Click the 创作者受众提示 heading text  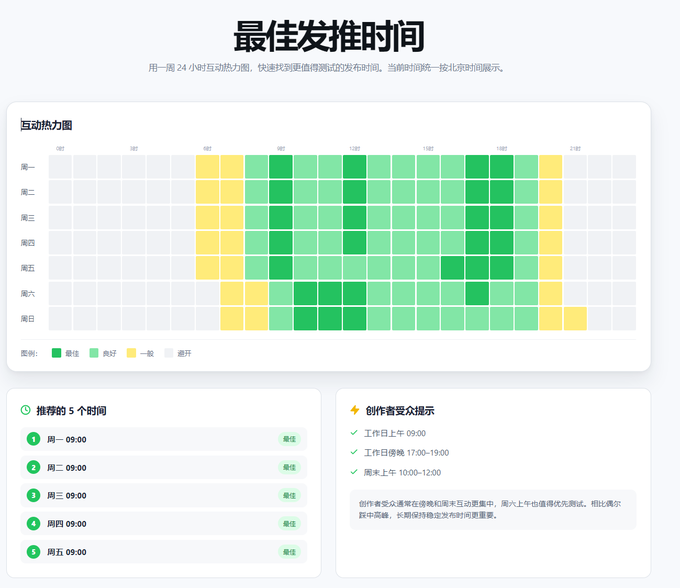400,411
